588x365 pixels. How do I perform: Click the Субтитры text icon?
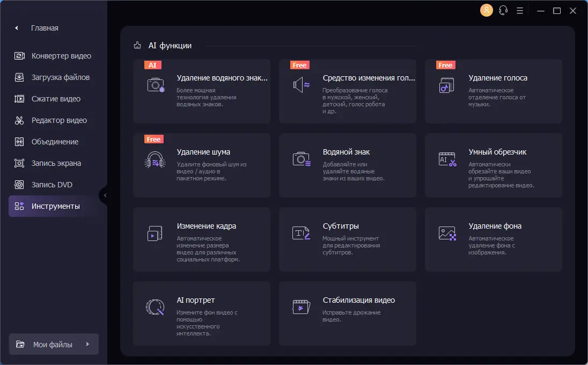coord(301,233)
